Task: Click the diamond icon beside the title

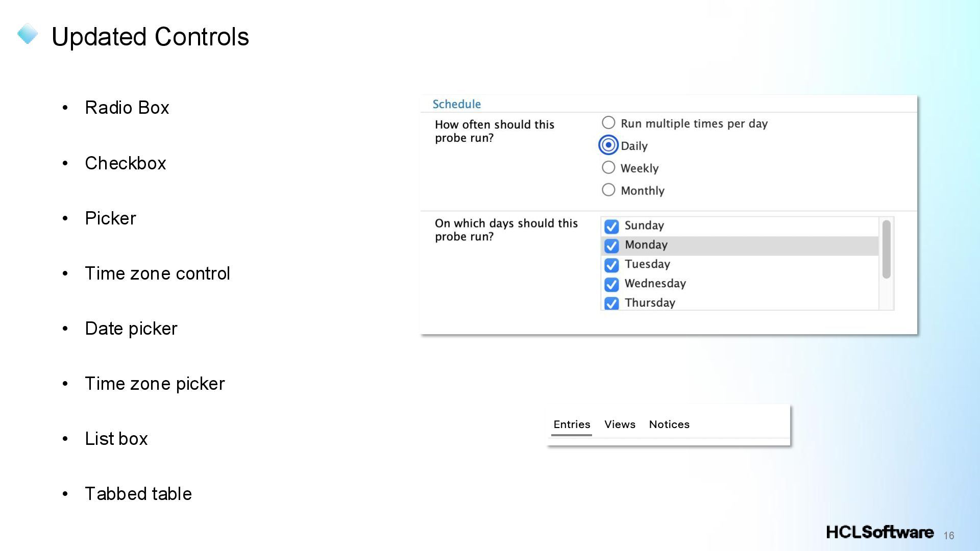Action: (x=28, y=34)
